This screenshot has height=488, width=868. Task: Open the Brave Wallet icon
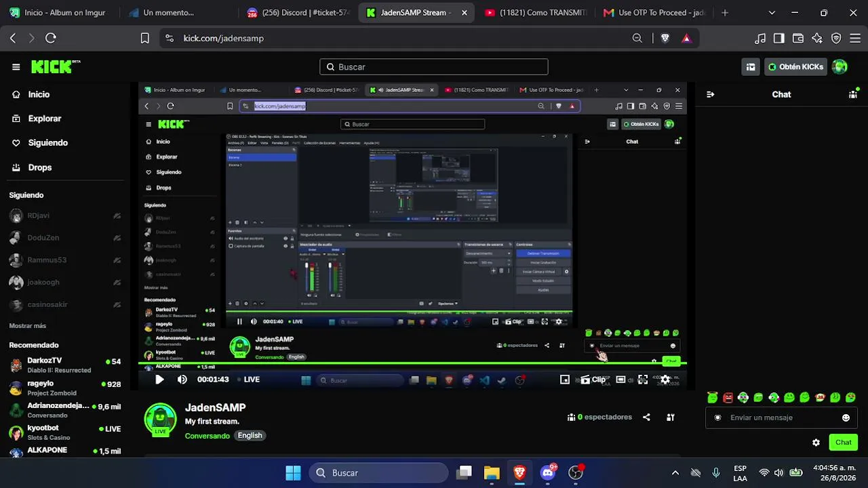tap(798, 39)
